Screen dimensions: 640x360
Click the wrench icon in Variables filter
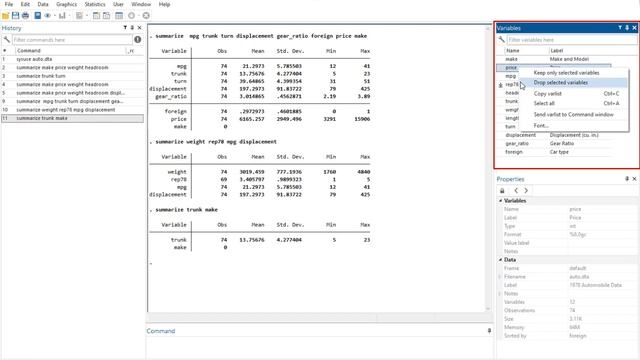coord(502,40)
